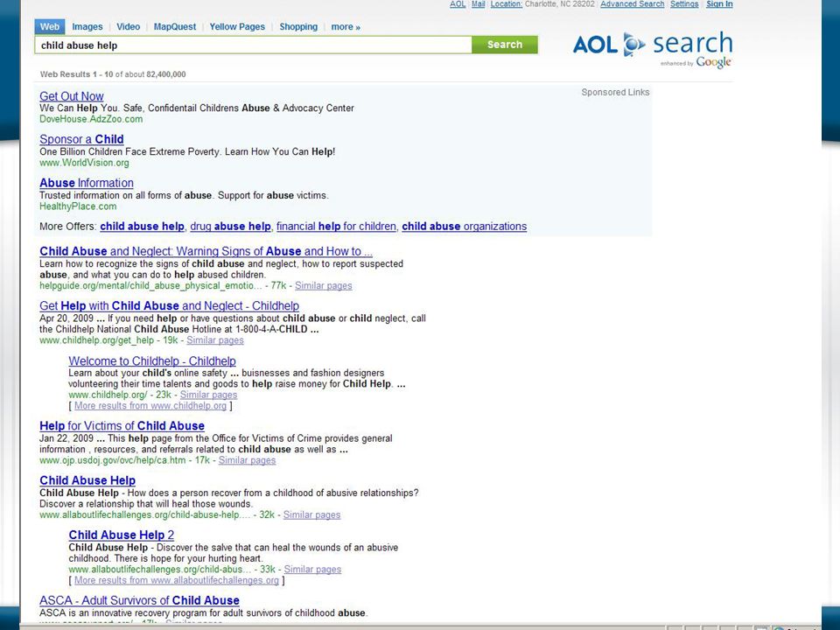Screen dimensions: 840x630
Task: Click the search query input field
Action: tap(253, 45)
